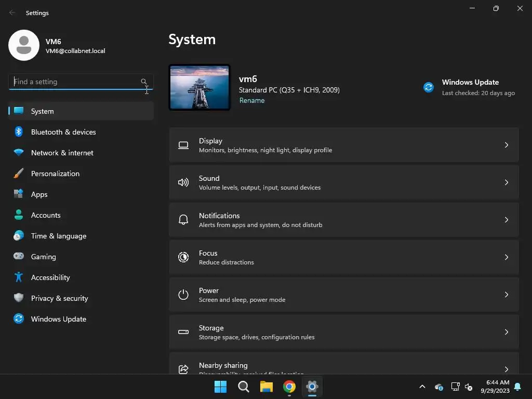Click the Privacy & security shield icon
The width and height of the screenshot is (532, 399).
click(x=19, y=298)
